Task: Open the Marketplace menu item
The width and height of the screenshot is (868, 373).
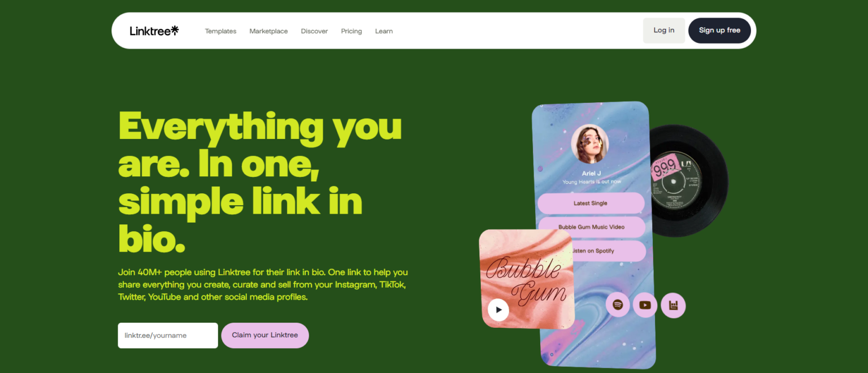Action: click(x=268, y=31)
